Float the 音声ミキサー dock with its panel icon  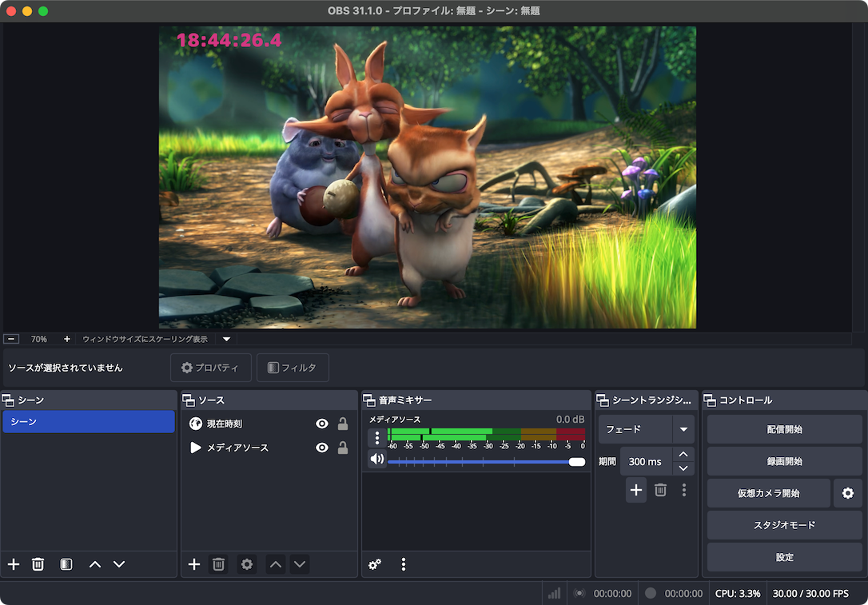[x=369, y=400]
